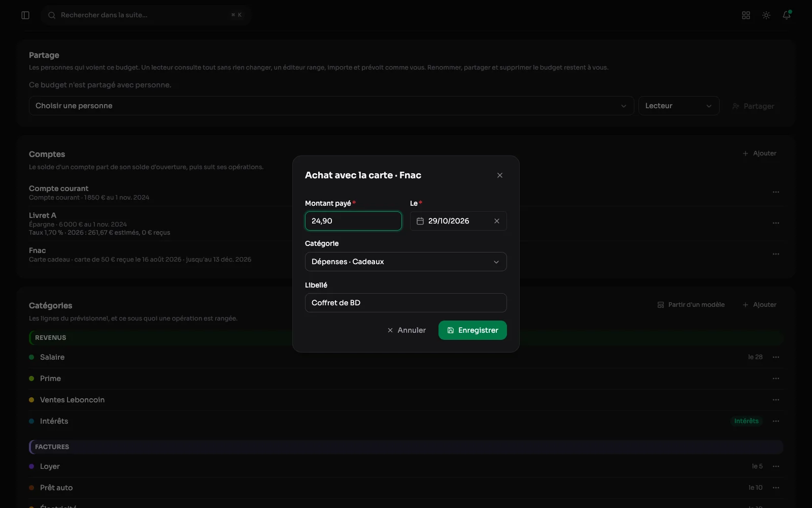Focus the Libellé field Coffret de BD
The image size is (812, 508).
(x=406, y=303)
